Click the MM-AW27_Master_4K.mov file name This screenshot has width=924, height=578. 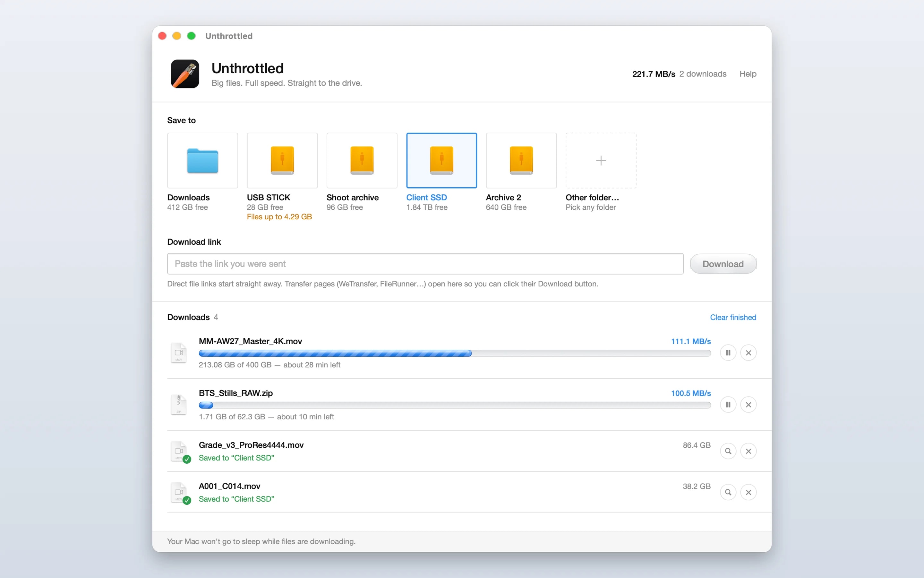click(x=250, y=341)
